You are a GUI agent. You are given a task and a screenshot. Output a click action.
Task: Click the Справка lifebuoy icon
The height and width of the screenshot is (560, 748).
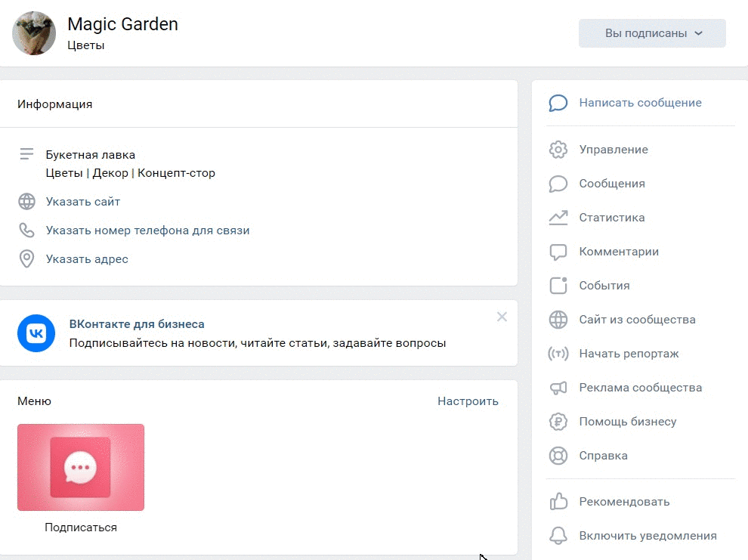tap(558, 456)
